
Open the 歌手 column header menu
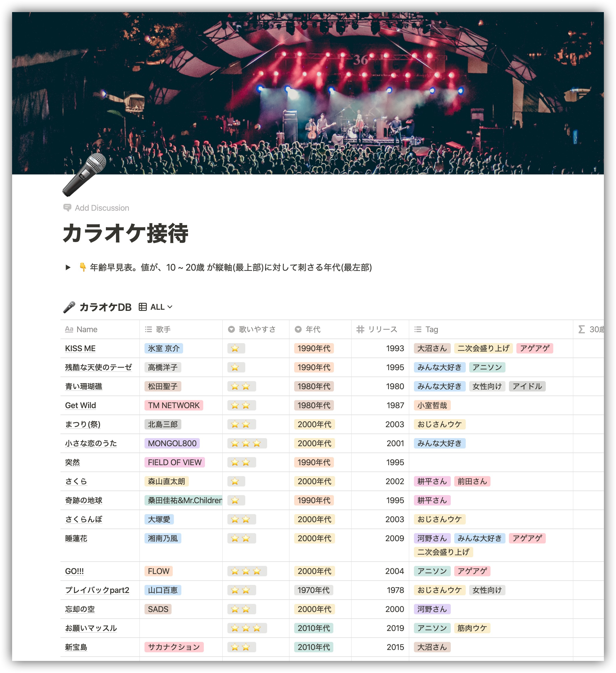[x=181, y=329]
